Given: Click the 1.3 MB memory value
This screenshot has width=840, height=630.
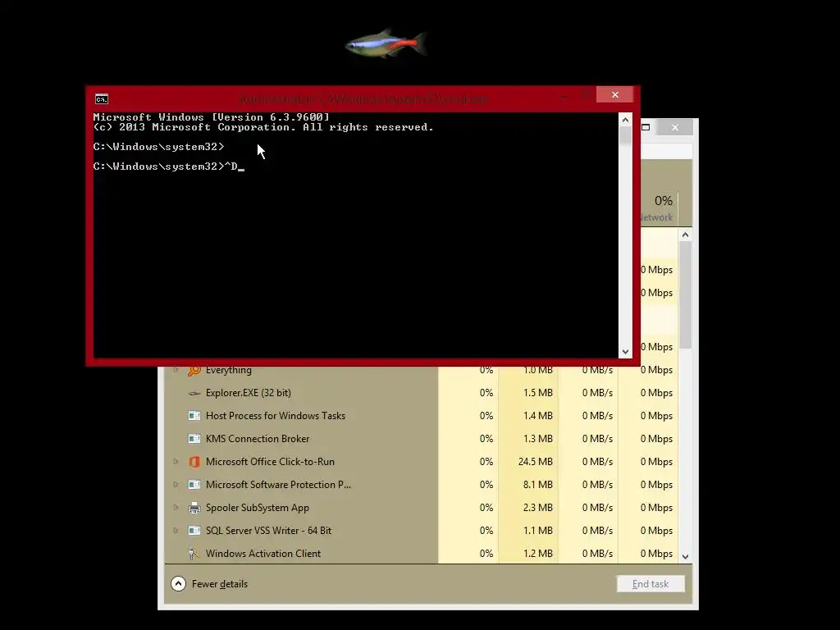Looking at the screenshot, I should point(538,439).
